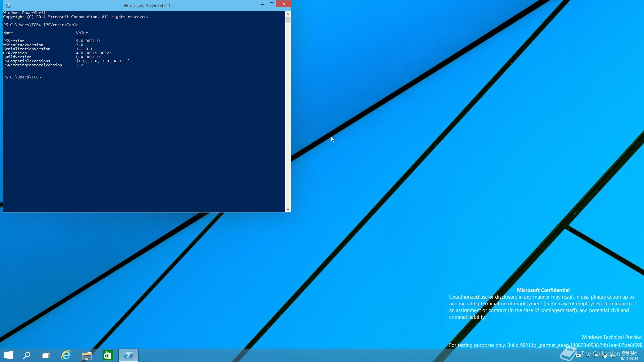Click the Value column header
644x362 pixels.
[x=82, y=33]
